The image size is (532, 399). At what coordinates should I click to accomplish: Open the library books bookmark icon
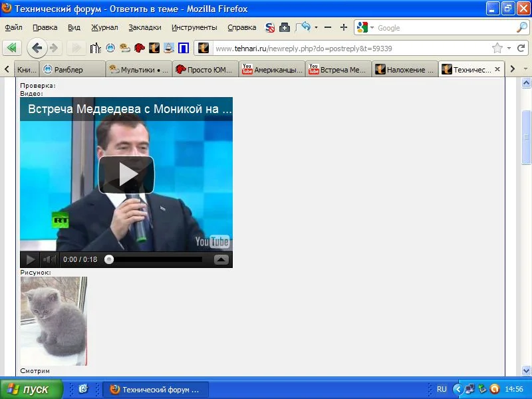(x=95, y=48)
